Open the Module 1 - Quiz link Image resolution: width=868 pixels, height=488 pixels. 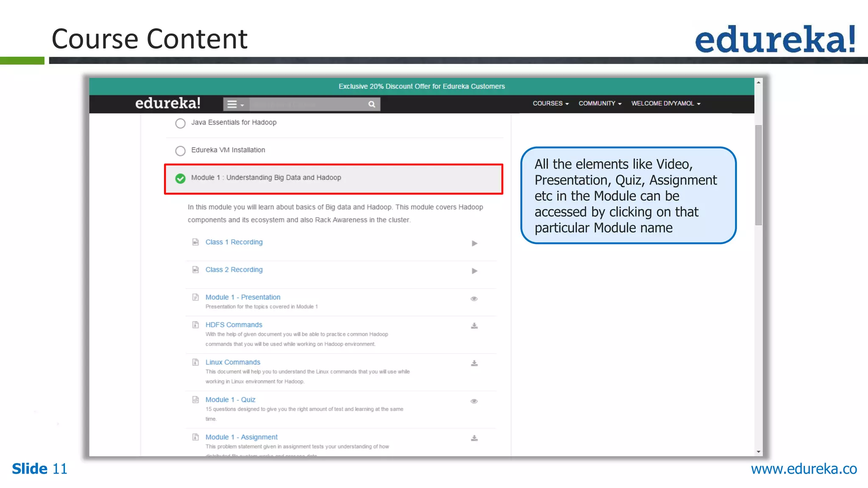coord(230,399)
